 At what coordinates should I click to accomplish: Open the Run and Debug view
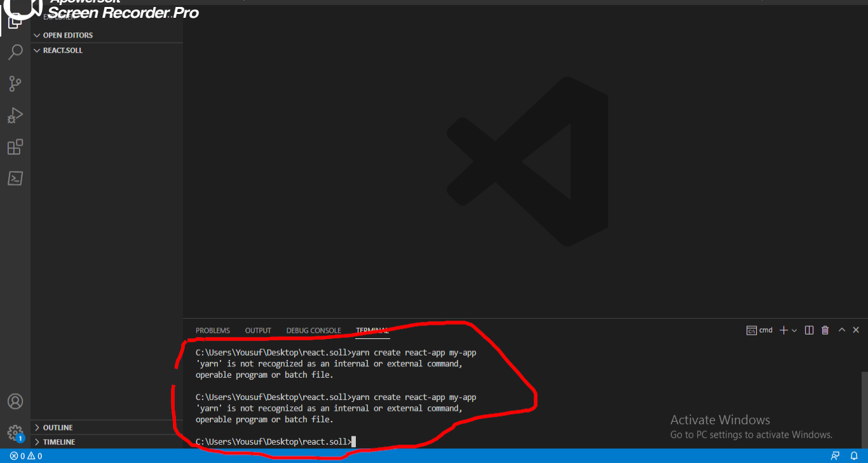(x=15, y=116)
